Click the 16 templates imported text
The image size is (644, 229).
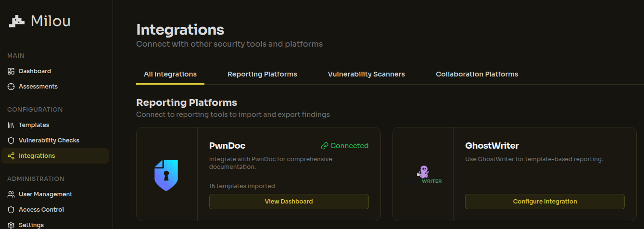pos(242,186)
